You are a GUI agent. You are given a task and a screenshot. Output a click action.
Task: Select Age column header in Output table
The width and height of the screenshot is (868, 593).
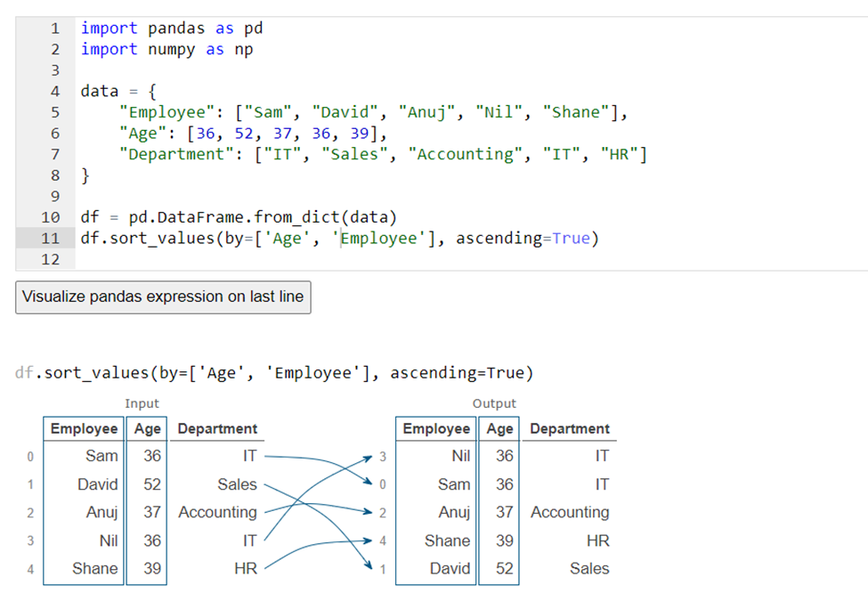(499, 428)
